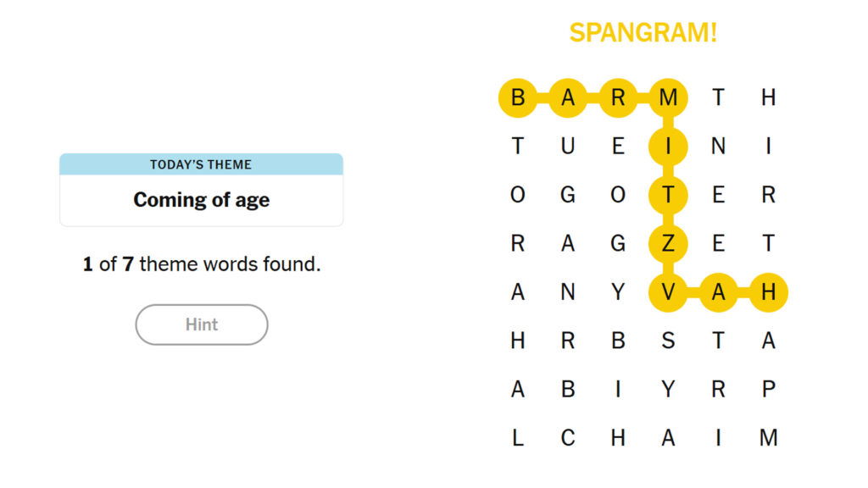Select the highlighted Z tile in the spangram
The width and height of the screenshot is (868, 488).
pos(668,243)
